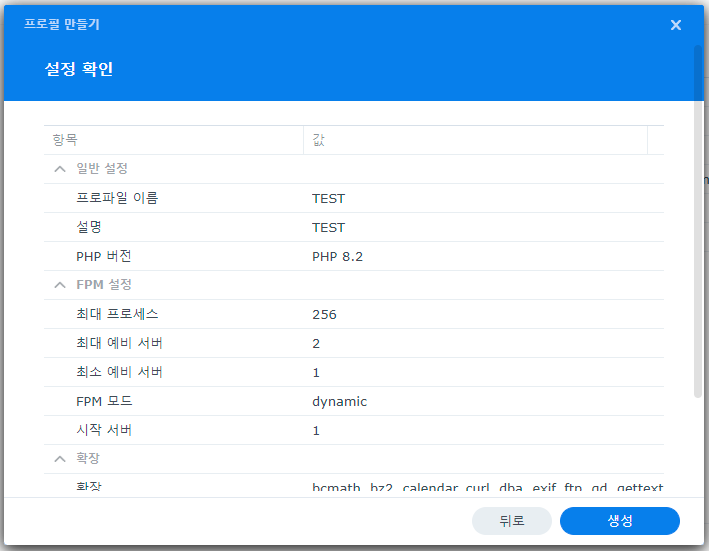Click the dynamic FPM mode value

pos(339,401)
